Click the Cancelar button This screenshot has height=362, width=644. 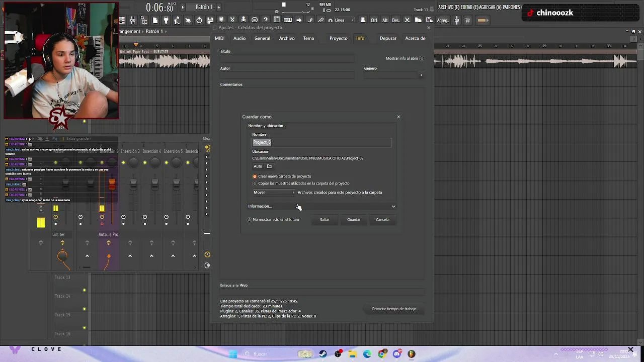(383, 220)
